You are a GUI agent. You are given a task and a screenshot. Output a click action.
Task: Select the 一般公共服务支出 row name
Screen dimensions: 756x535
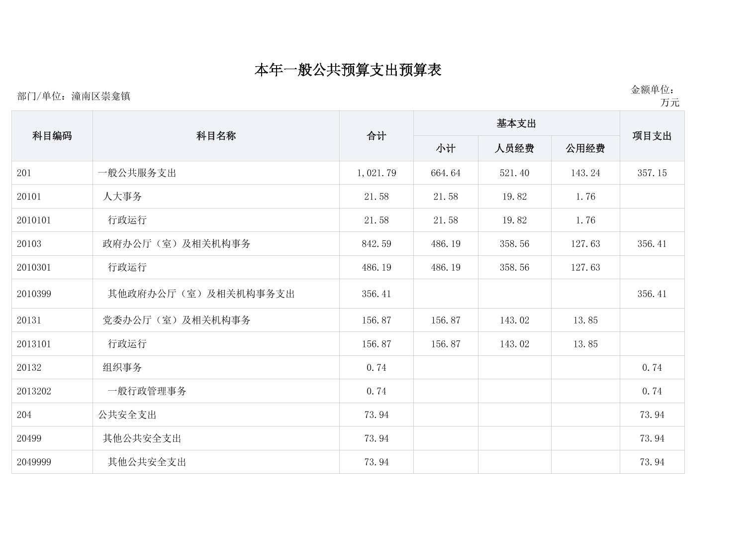[137, 173]
